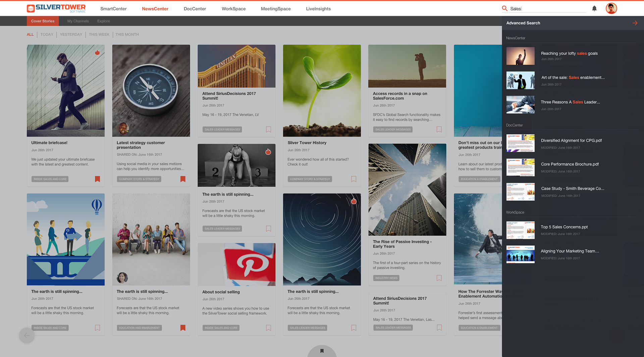Filter stories by THIS WEEK
Viewport: 644px width, 357px height.
(99, 35)
